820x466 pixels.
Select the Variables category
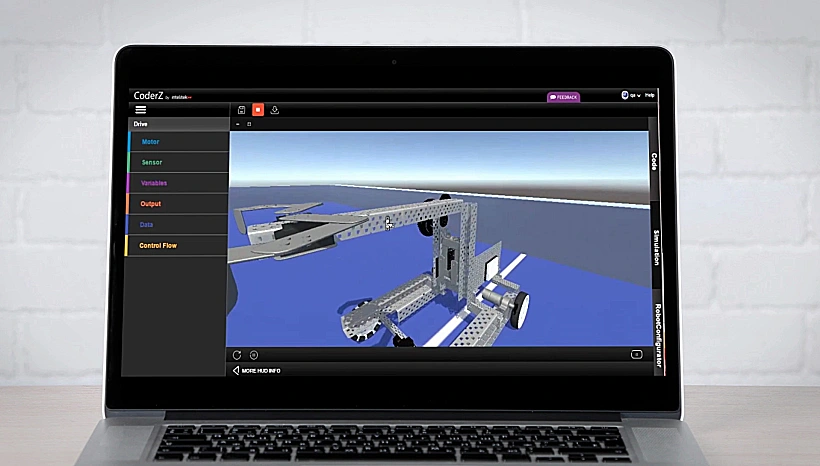154,183
